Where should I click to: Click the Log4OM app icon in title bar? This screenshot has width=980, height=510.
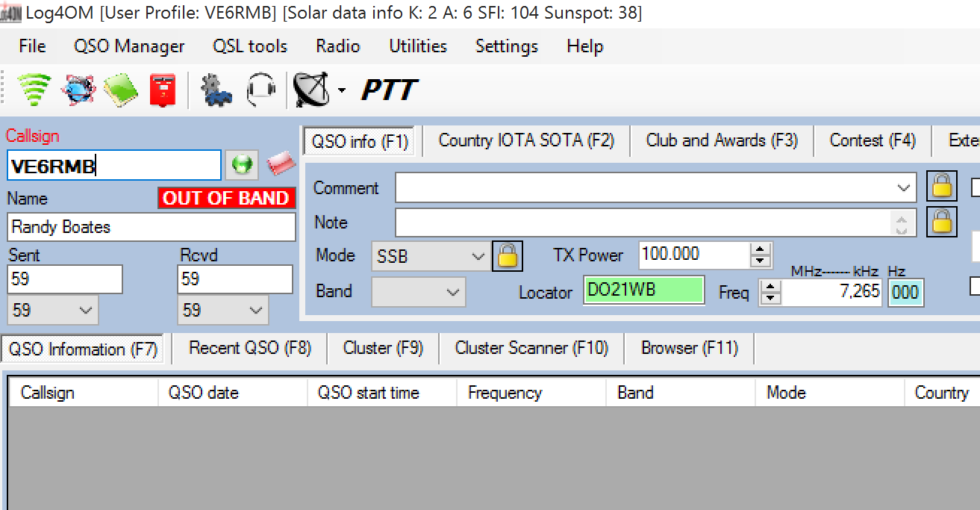10,13
